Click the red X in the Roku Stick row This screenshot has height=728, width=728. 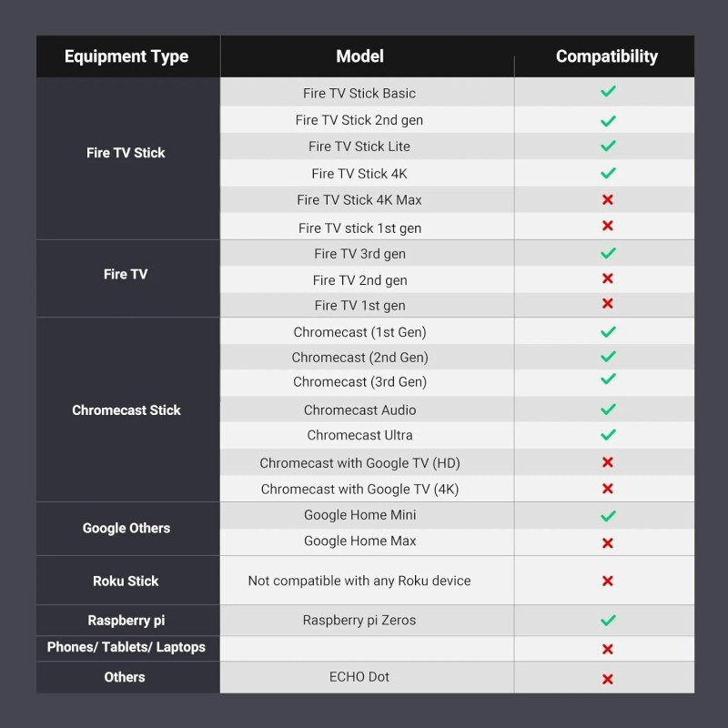(607, 581)
